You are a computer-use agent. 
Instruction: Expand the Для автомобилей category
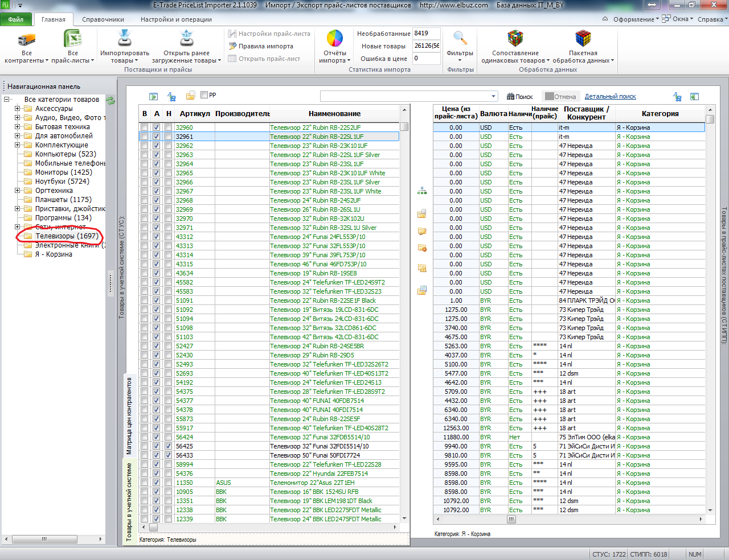[17, 136]
